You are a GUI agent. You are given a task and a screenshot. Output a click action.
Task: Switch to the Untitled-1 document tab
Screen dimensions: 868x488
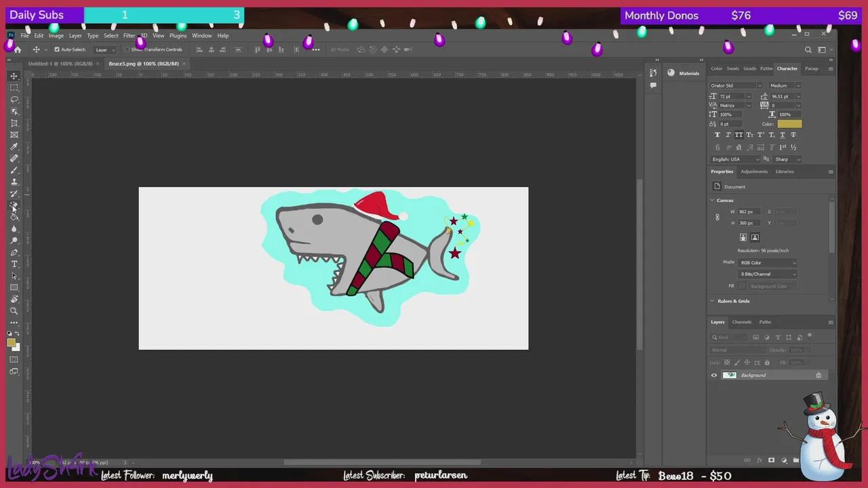pyautogui.click(x=60, y=64)
